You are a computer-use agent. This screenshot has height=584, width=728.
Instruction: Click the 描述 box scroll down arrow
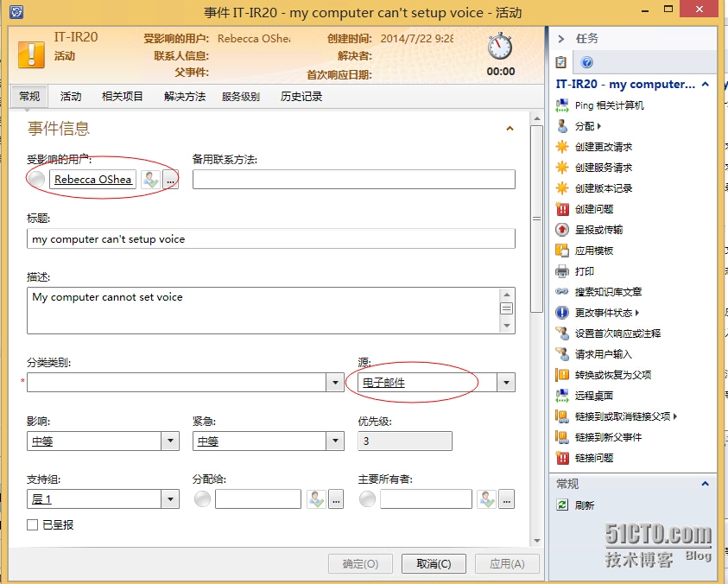tap(507, 326)
